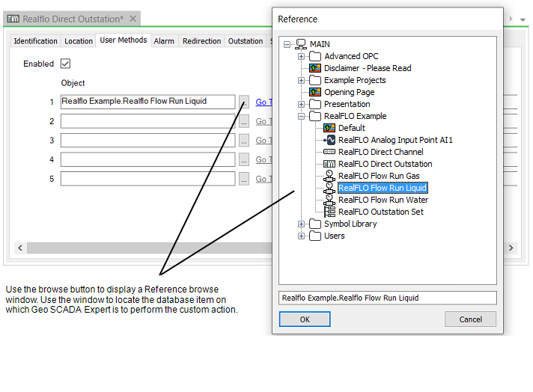Click the browse button for Object 1
This screenshot has height=392, width=533.
tap(244, 102)
